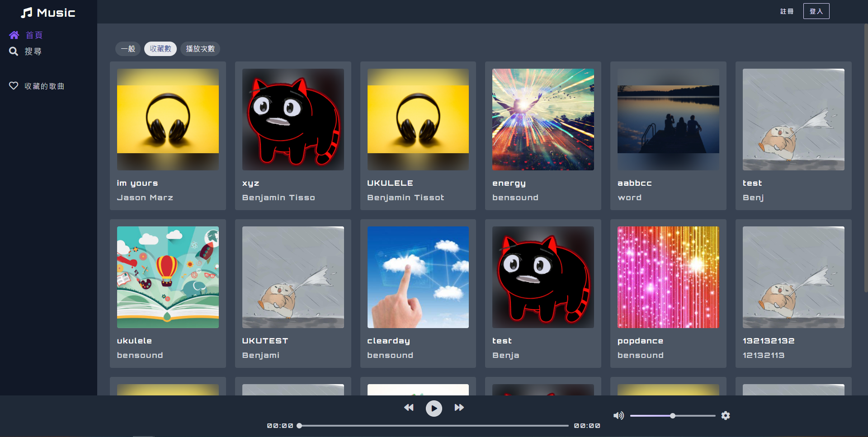
Task: Select the 播放次數 sort filter
Action: pyautogui.click(x=200, y=49)
